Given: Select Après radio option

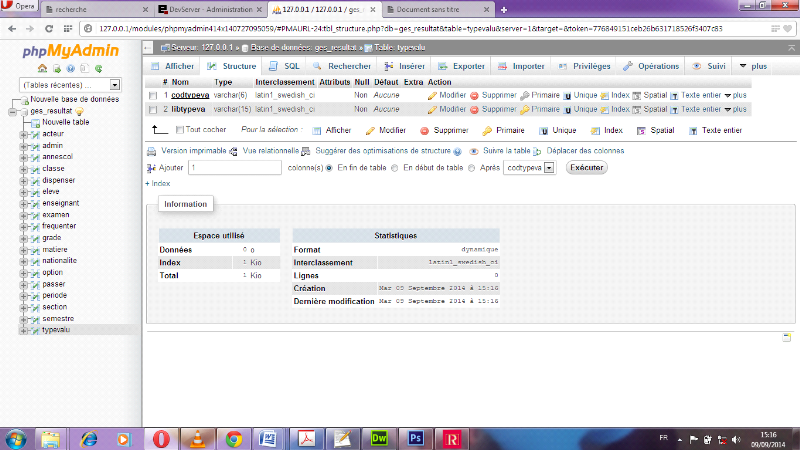Looking at the screenshot, I should (471, 168).
